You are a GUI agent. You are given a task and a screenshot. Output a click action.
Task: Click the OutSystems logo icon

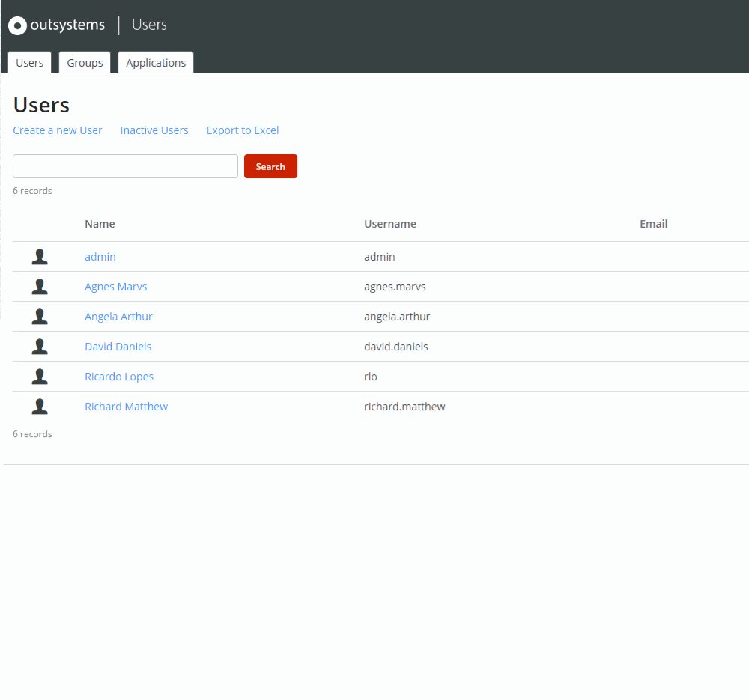click(17, 25)
